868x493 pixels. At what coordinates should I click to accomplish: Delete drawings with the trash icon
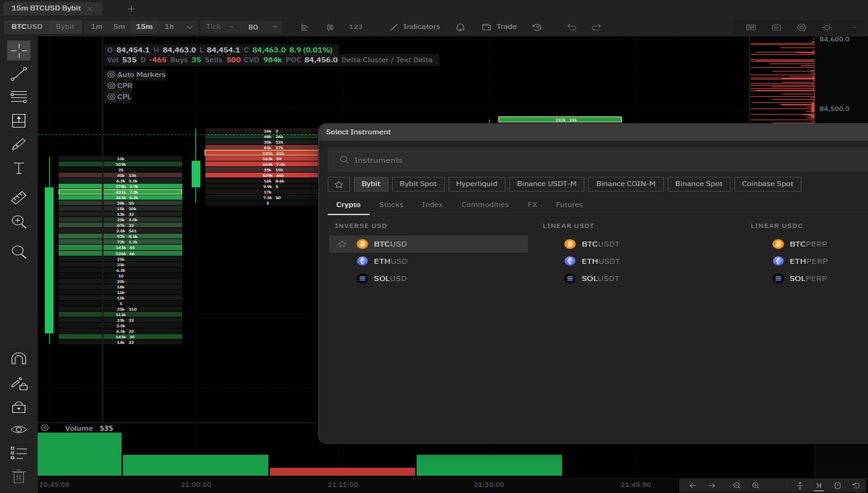click(x=19, y=476)
